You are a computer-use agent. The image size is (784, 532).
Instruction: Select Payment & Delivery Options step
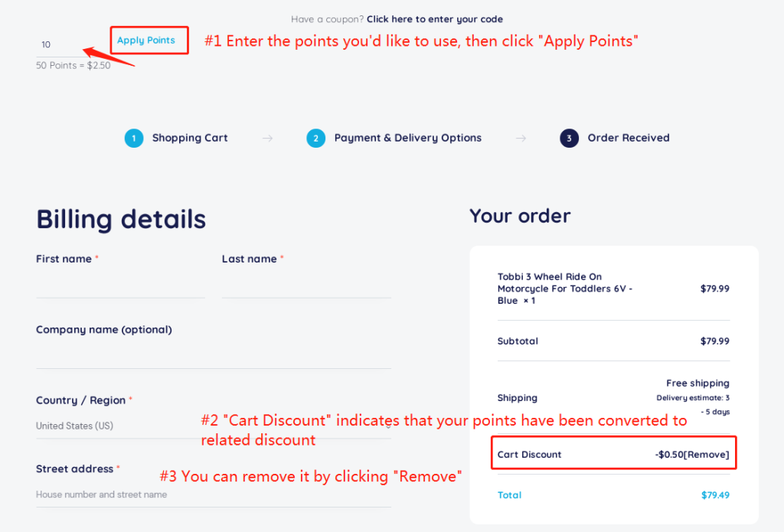tap(407, 138)
